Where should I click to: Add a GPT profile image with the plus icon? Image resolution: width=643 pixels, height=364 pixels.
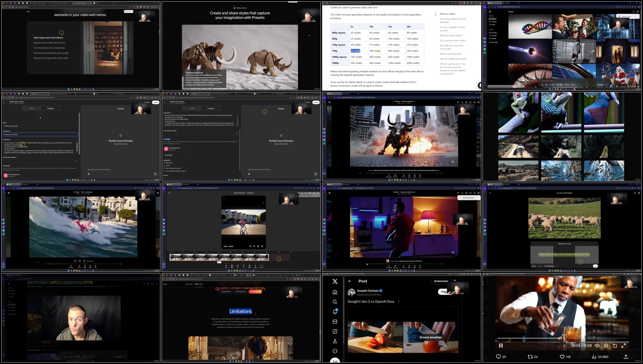[40, 118]
